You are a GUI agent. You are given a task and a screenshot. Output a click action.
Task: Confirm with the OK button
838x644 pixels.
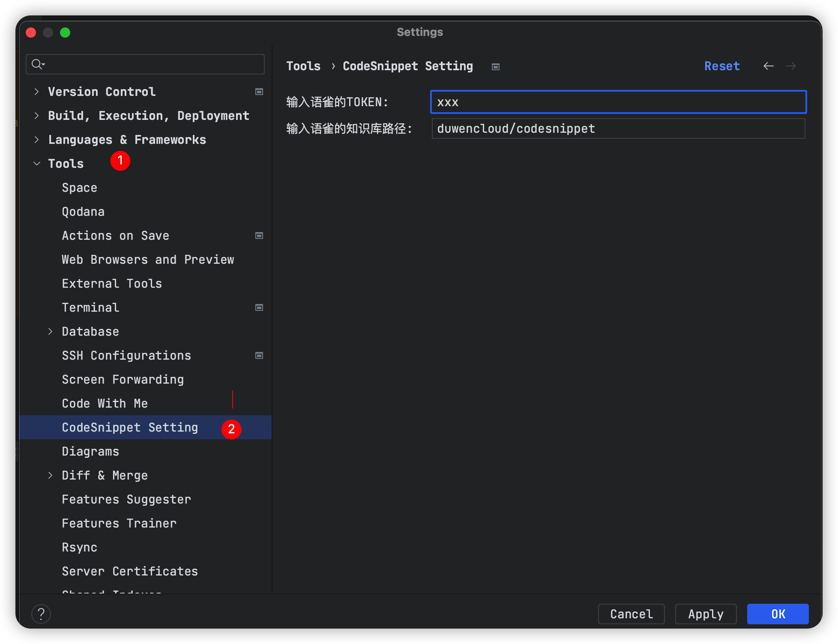click(778, 614)
